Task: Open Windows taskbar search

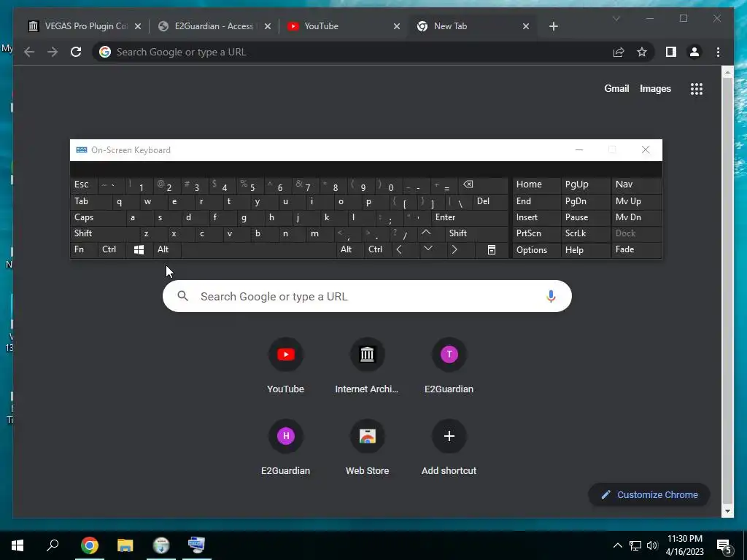Action: pyautogui.click(x=53, y=545)
